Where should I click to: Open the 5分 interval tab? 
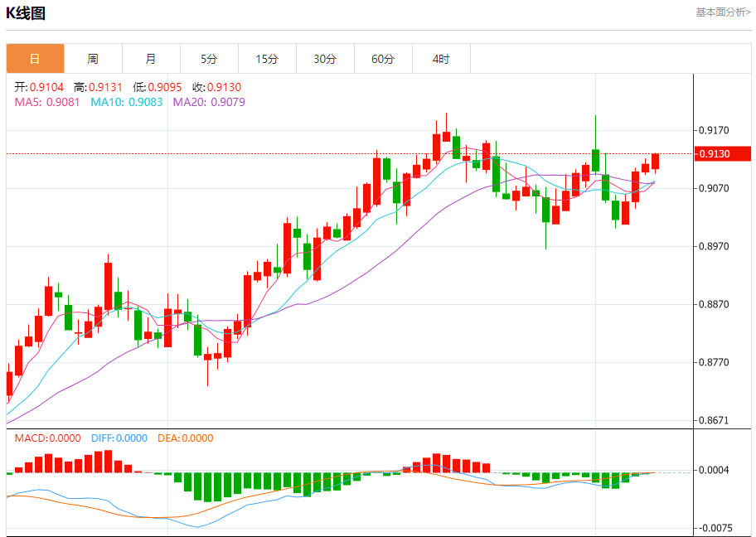pos(209,59)
